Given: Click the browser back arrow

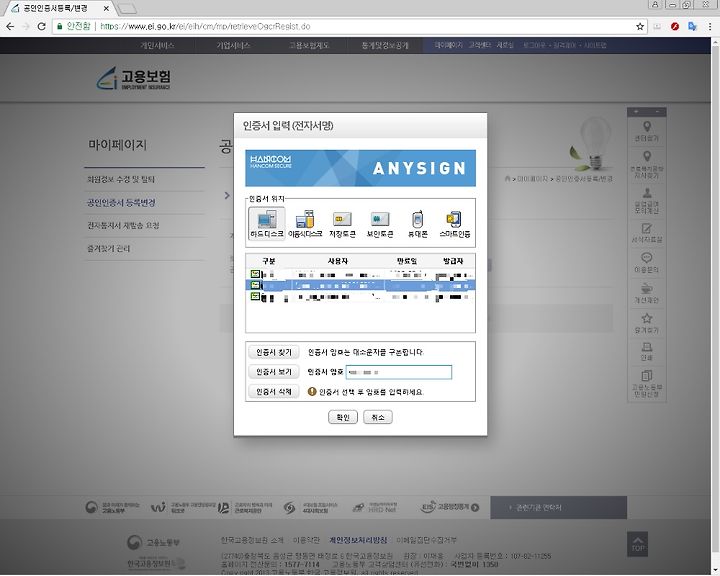Looking at the screenshot, I should coord(10,27).
